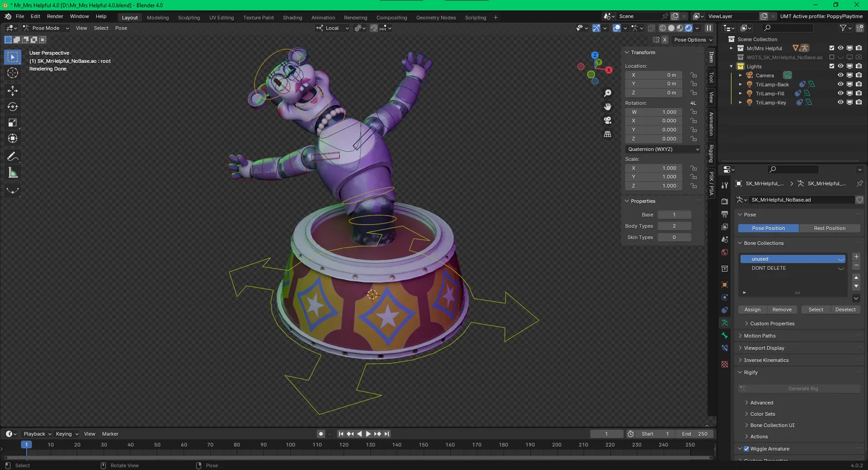This screenshot has height=470, width=868.
Task: Open the Tool properties tab icon
Action: [x=725, y=185]
